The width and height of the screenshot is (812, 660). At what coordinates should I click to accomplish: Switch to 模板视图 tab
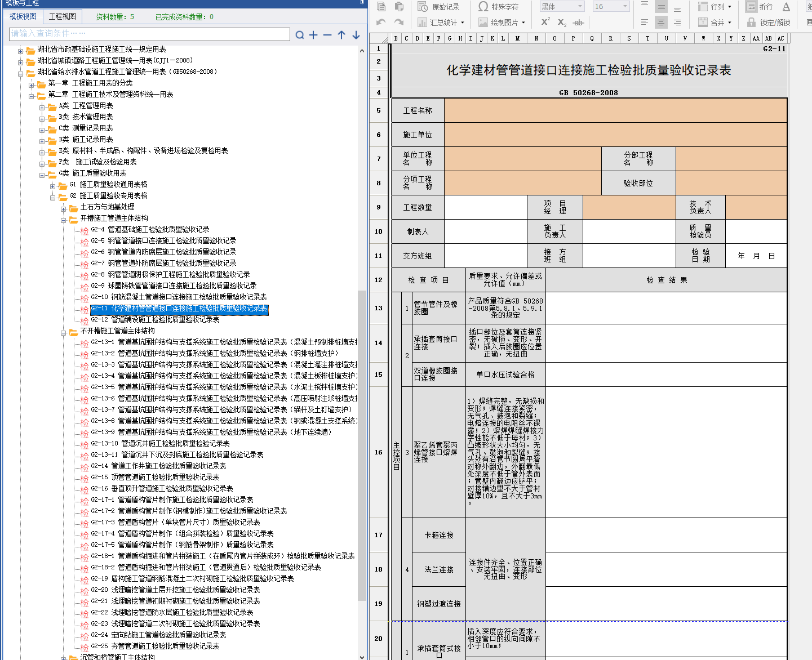pos(23,16)
